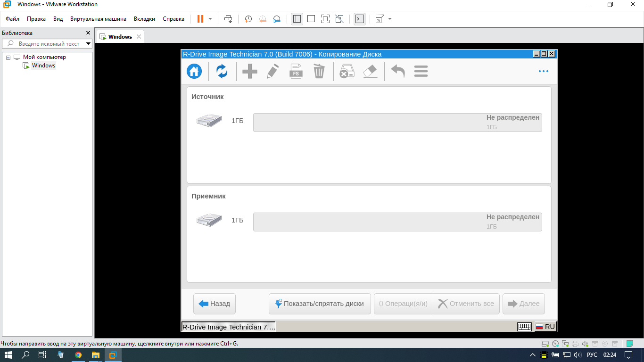Refresh the disk list in R-Drive
Screen dimensions: 644x362
coord(222,71)
